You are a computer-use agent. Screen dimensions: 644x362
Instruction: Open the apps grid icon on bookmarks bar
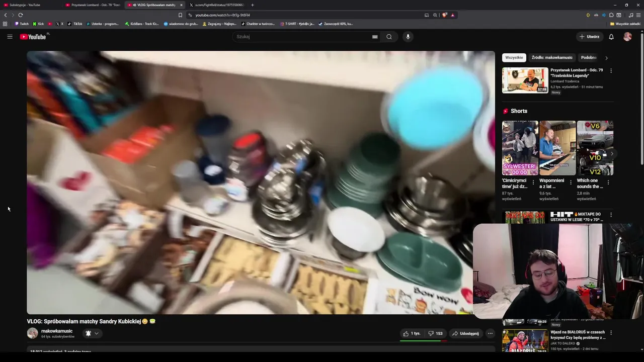5,24
